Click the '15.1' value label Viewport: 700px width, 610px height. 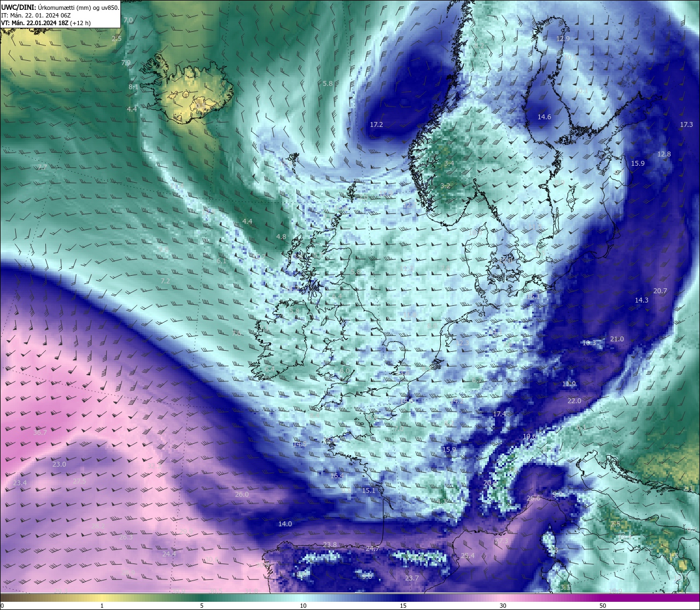[369, 491]
